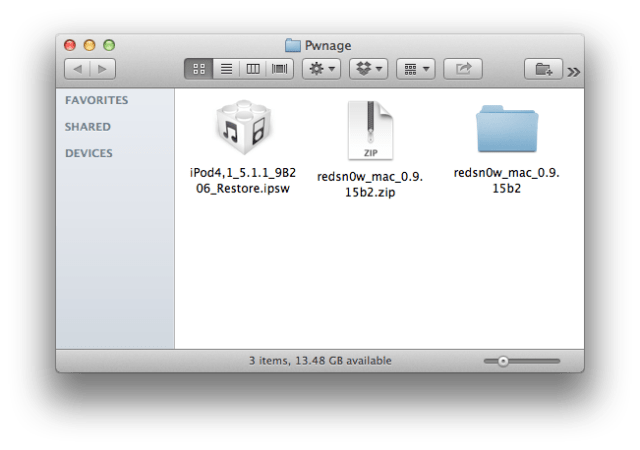The width and height of the screenshot is (640, 450).
Task: Switch to Cover Flow view
Action: (x=280, y=69)
